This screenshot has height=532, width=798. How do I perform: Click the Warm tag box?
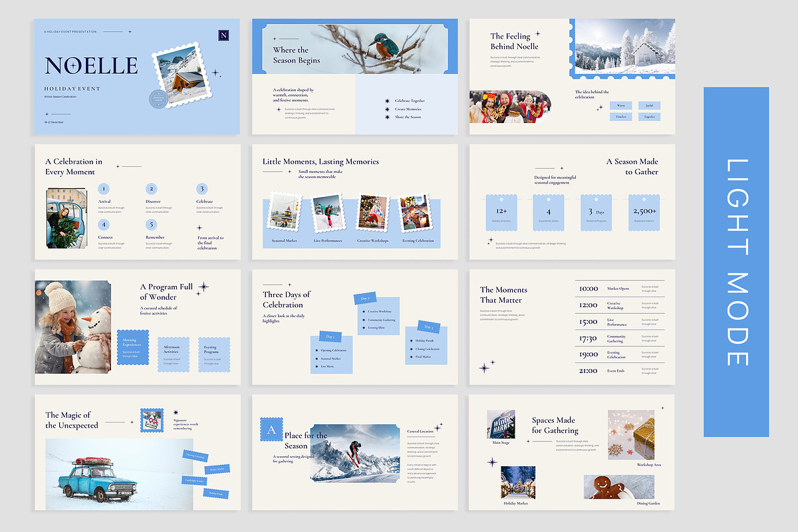click(621, 105)
